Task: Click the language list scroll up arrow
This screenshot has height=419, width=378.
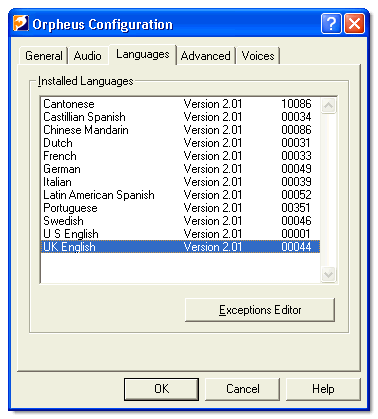Action: tap(328, 106)
